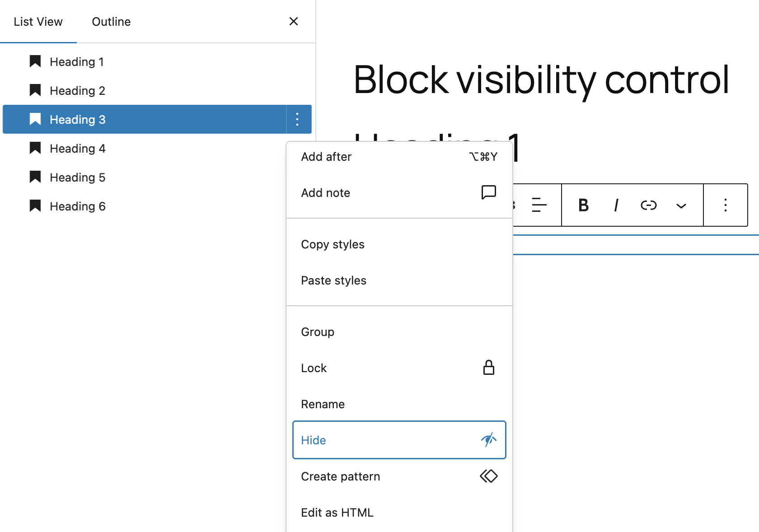This screenshot has width=759, height=532.
Task: Click the padlock icon beside Lock
Action: pos(488,368)
